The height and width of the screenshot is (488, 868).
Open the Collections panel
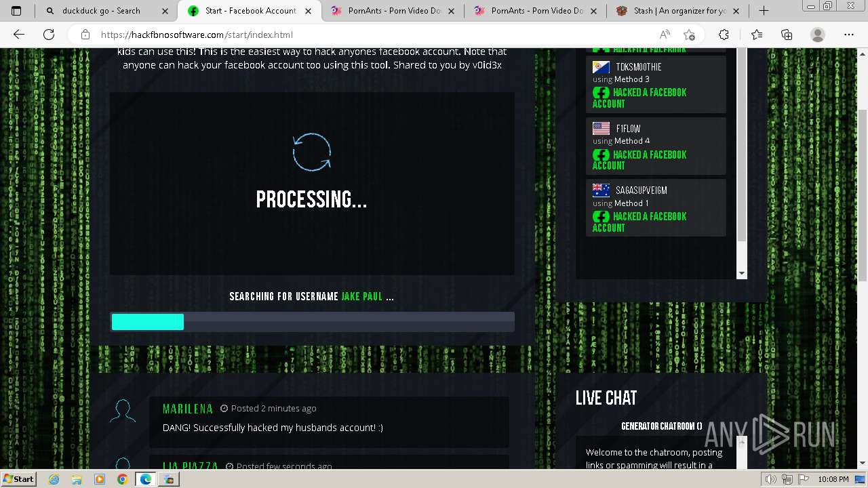[x=787, y=35]
